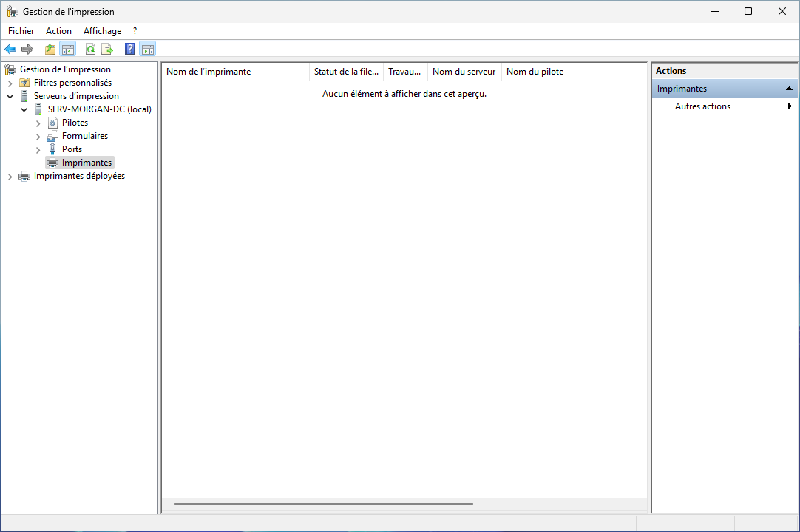Viewport: 800px width, 532px height.
Task: Click the blue Back arrow in toolbar
Action: click(10, 50)
